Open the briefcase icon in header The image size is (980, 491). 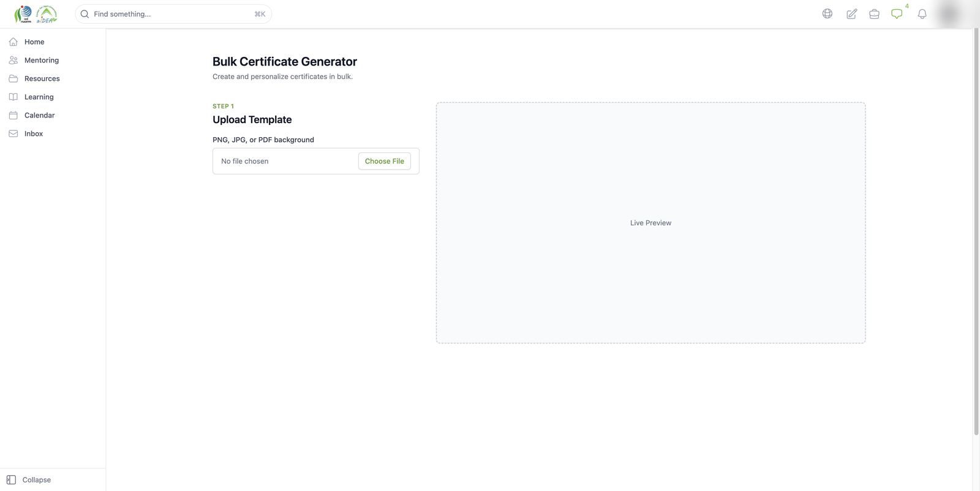(875, 13)
